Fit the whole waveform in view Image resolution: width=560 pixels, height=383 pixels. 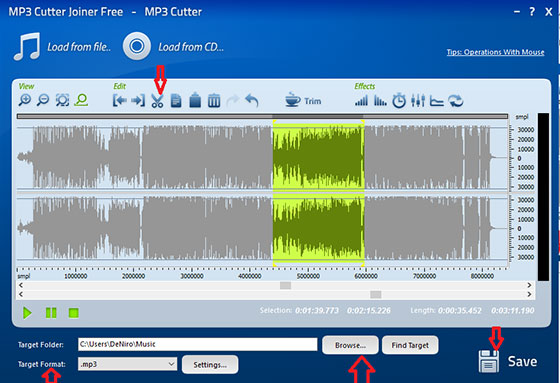62,100
